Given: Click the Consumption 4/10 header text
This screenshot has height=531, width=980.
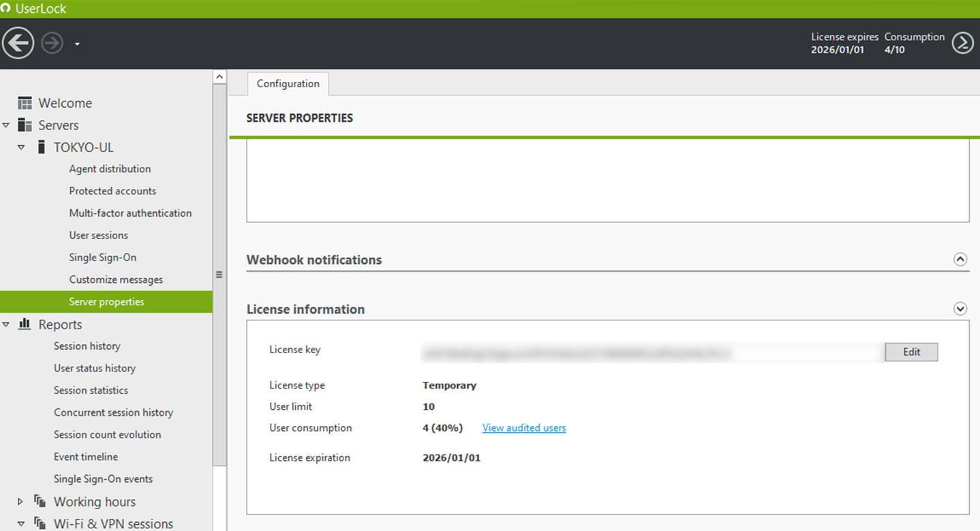Looking at the screenshot, I should 915,43.
